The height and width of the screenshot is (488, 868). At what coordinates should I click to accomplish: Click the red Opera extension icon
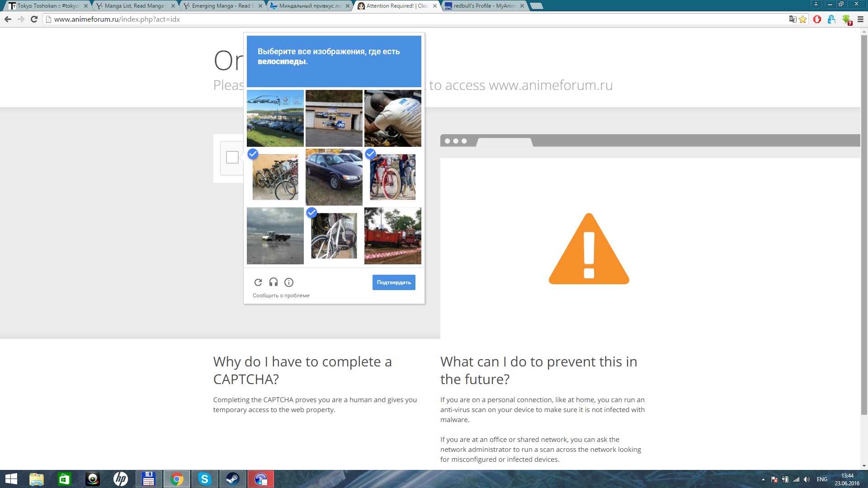pos(817,19)
